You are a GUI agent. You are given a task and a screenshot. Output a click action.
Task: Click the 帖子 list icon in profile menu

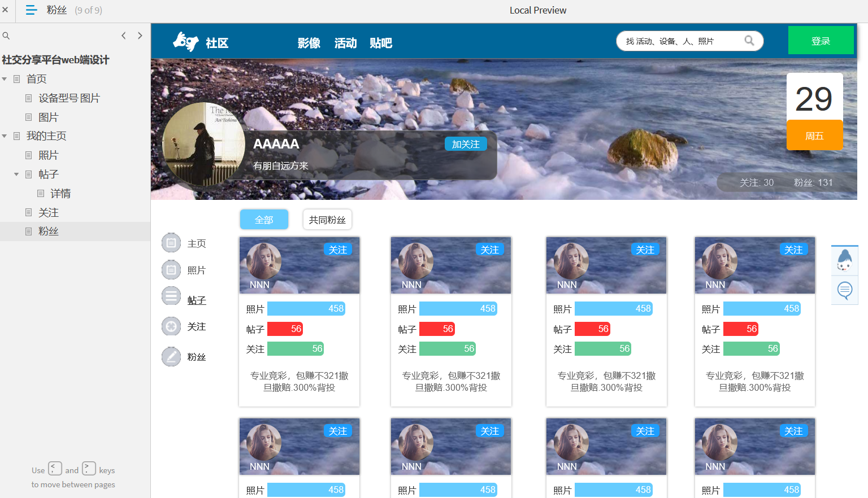click(x=171, y=296)
